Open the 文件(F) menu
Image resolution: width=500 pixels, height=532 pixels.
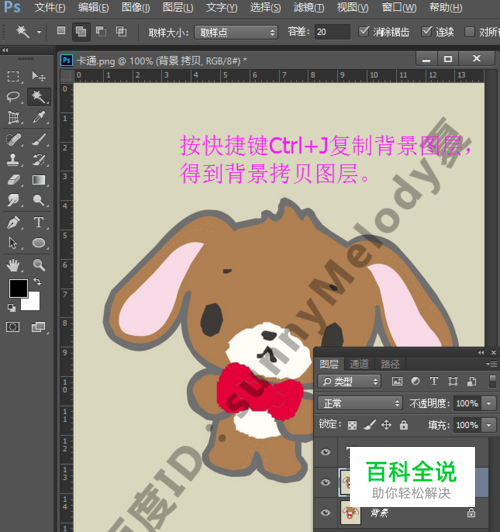click(50, 7)
